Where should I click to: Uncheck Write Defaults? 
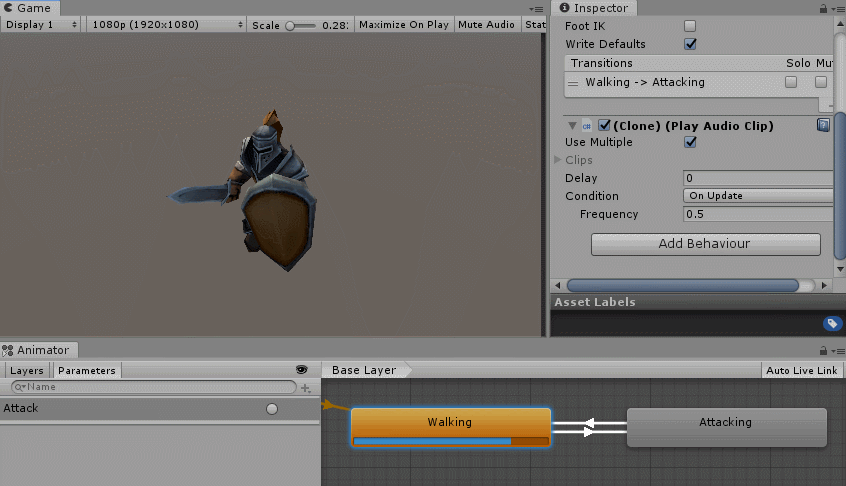click(x=690, y=44)
